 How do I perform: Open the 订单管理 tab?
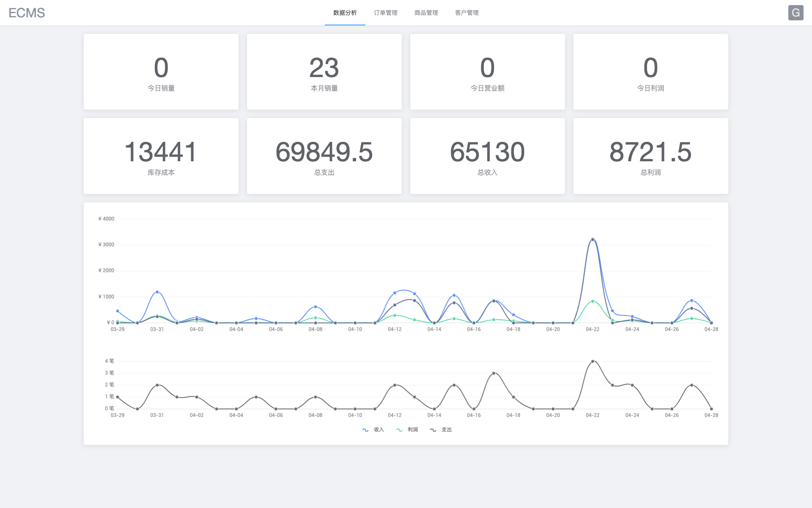click(x=385, y=13)
